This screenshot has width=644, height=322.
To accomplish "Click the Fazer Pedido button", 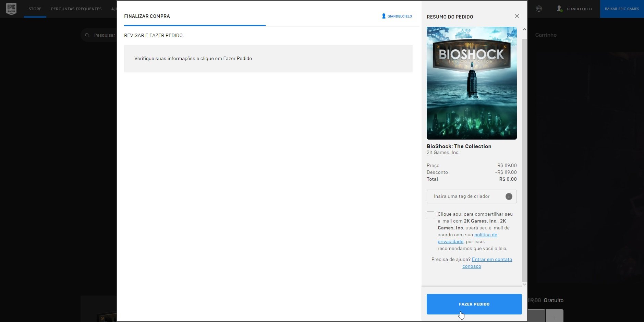I will [x=474, y=304].
